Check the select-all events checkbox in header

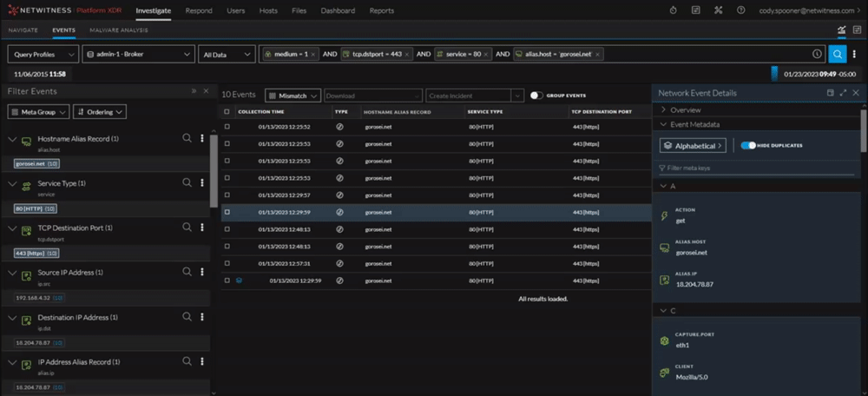pos(227,111)
